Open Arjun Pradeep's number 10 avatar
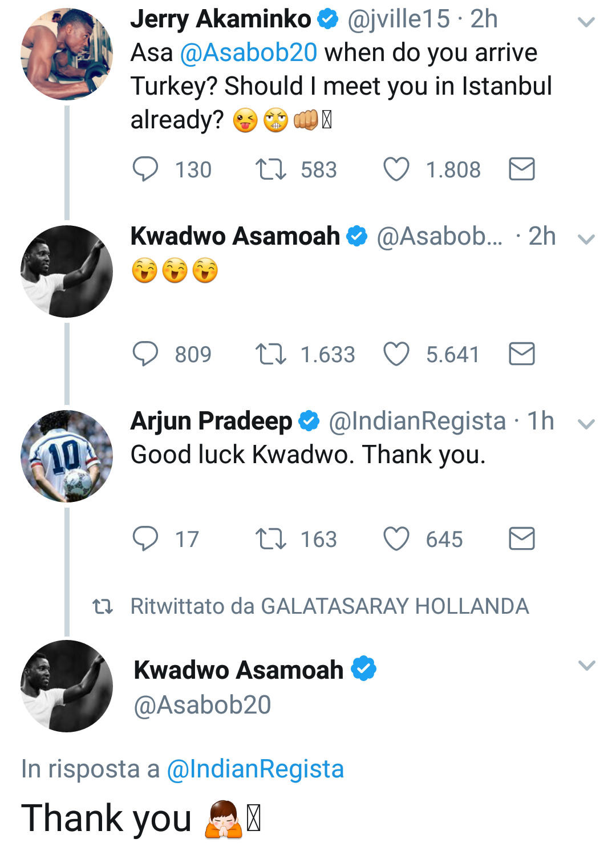 point(67,456)
